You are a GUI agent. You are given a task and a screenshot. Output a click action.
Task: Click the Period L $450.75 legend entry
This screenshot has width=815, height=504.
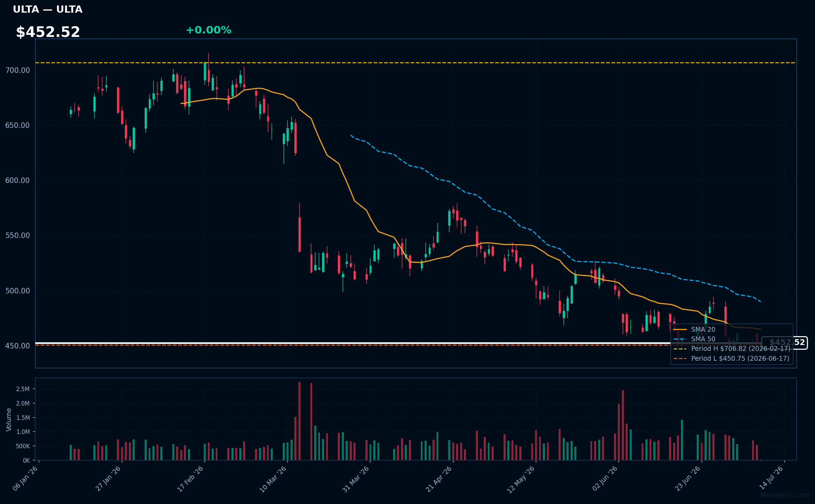coord(731,358)
